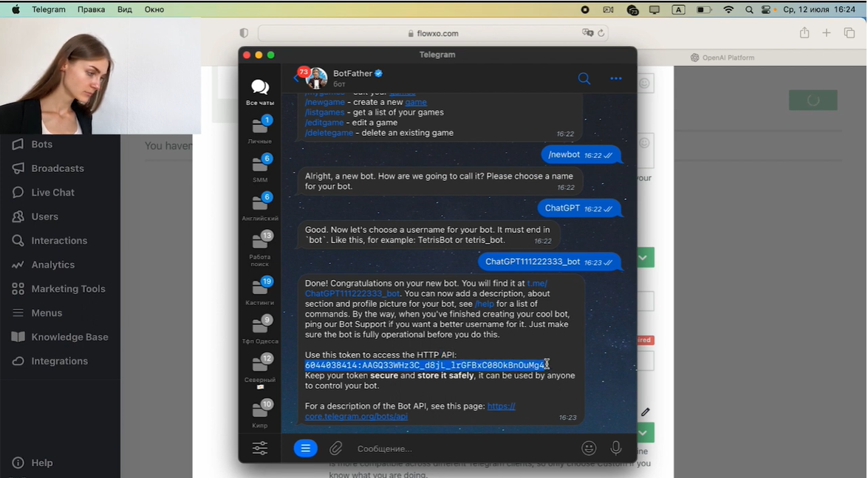This screenshot has height=478, width=868.
Task: Open the three-dot more options menu
Action: point(615,79)
